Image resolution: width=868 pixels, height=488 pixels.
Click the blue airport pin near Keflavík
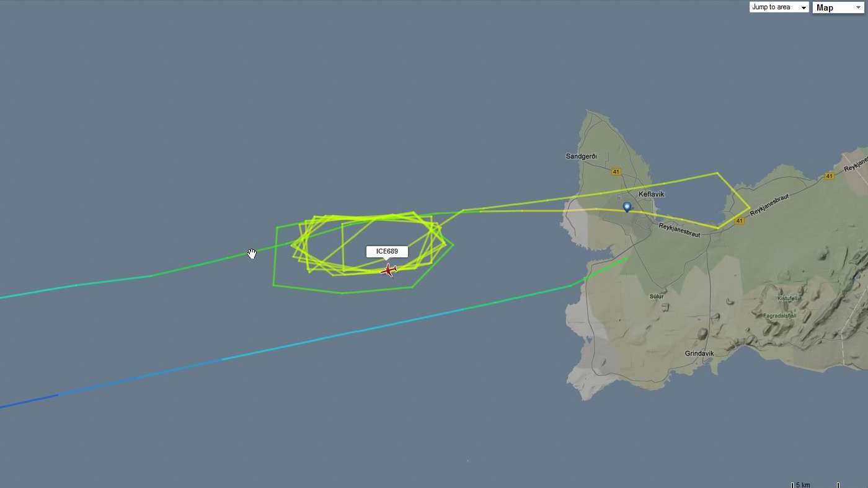click(627, 207)
